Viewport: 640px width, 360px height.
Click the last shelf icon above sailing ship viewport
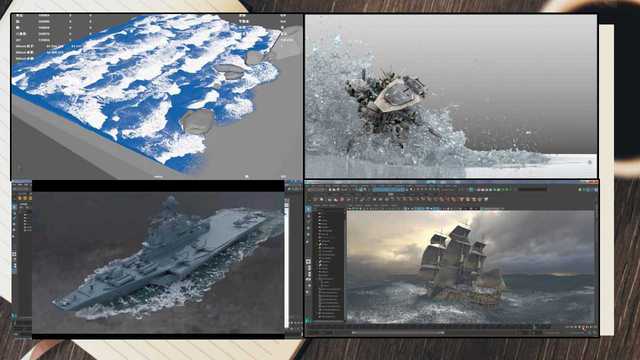coord(486,200)
